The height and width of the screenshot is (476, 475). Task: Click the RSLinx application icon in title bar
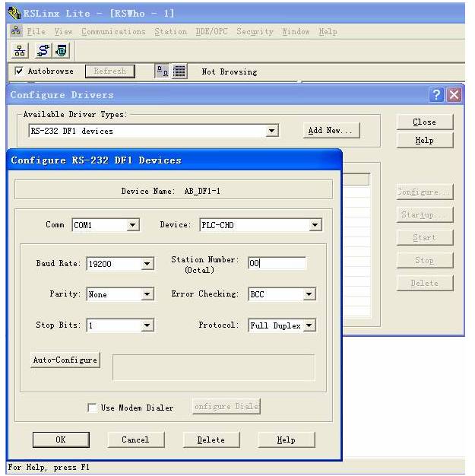click(14, 13)
